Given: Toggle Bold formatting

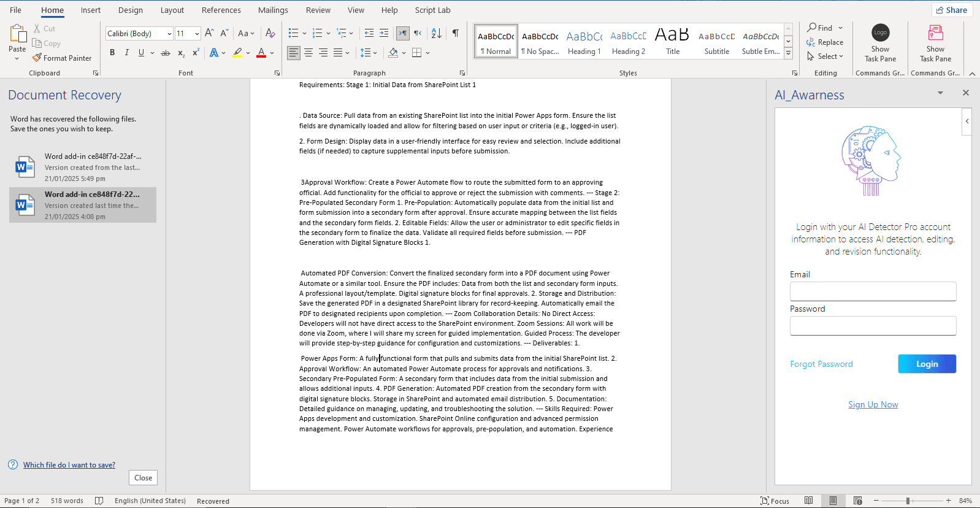Looking at the screenshot, I should (112, 53).
